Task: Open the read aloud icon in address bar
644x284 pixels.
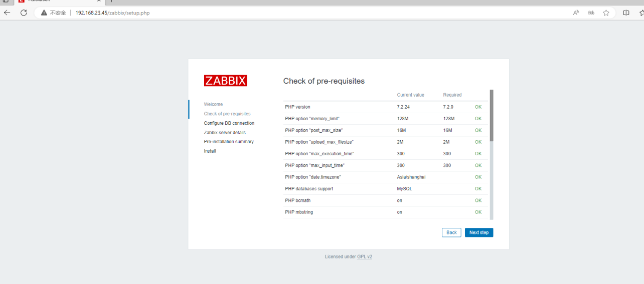Action: coord(576,13)
